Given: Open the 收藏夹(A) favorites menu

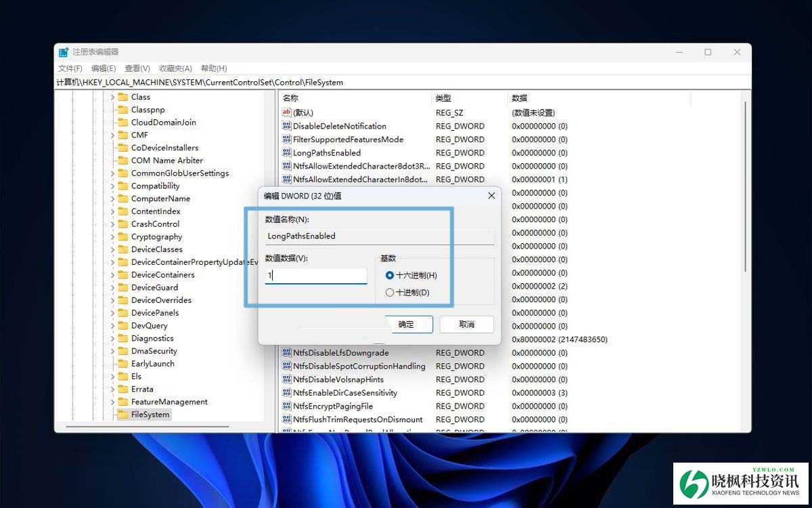Looking at the screenshot, I should [x=175, y=68].
